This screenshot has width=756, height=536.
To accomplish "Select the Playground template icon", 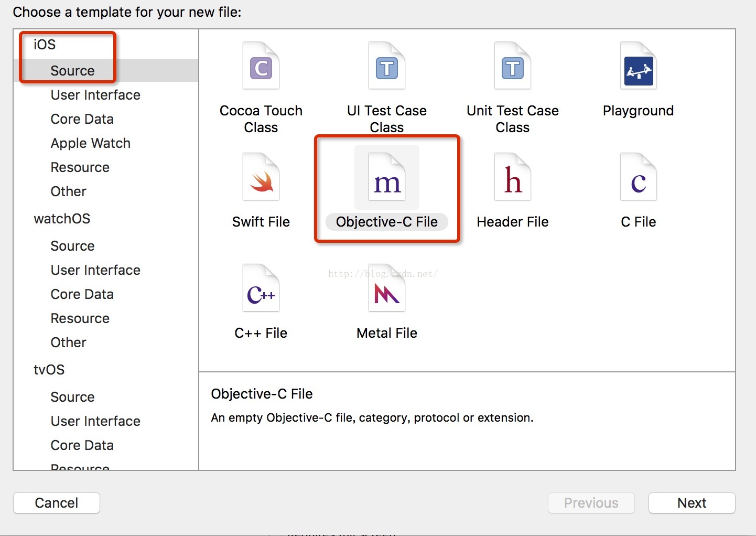I will 639,66.
